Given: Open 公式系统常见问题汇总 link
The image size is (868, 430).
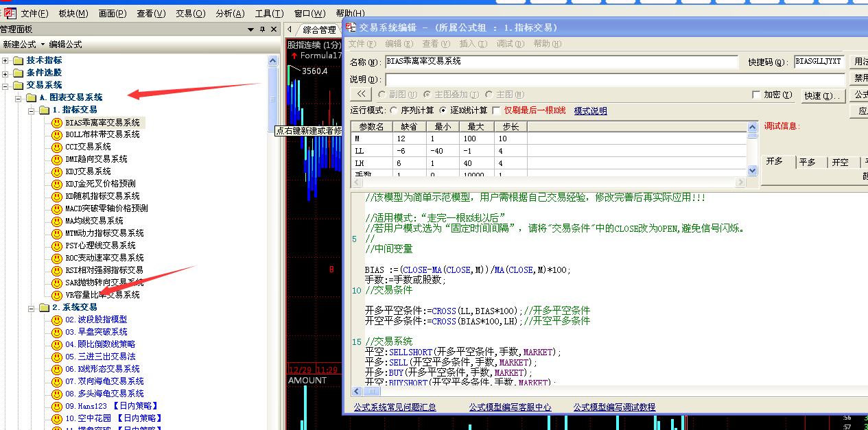Looking at the screenshot, I should 395,407.
